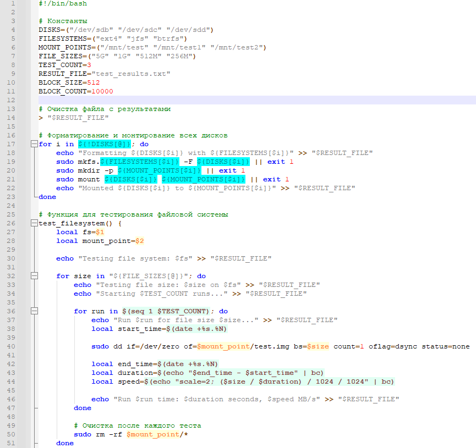Click the "btrfs" filesystem string

(168, 38)
